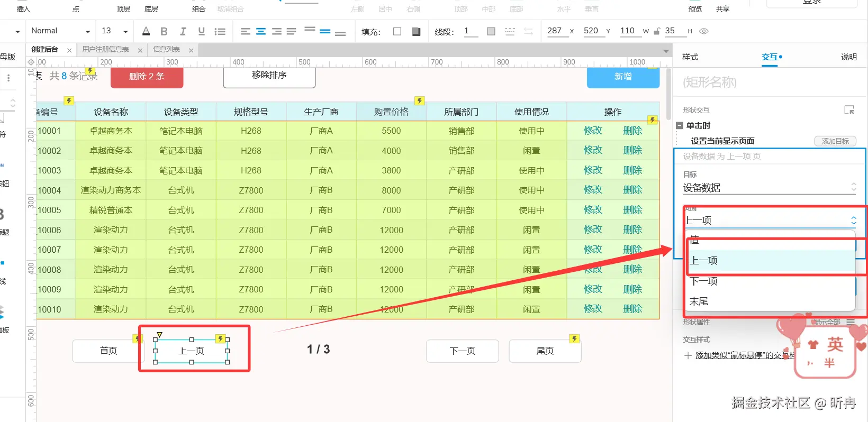Align text to the left
The image size is (868, 422).
click(x=246, y=32)
